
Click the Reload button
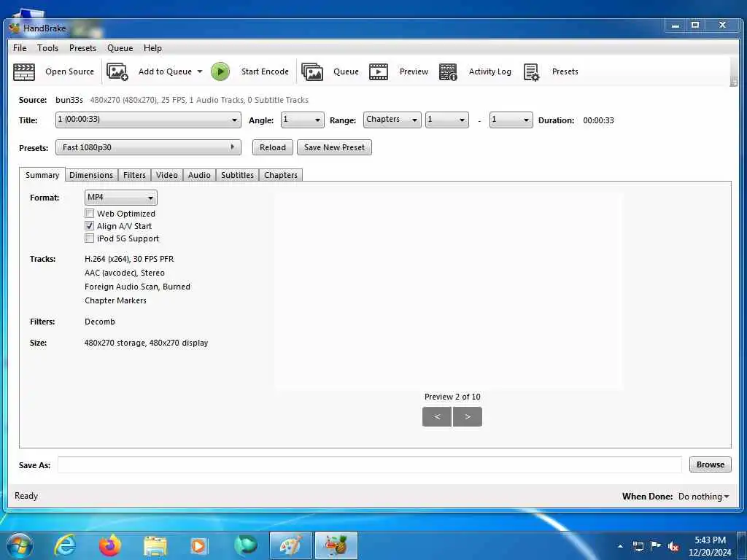[273, 147]
